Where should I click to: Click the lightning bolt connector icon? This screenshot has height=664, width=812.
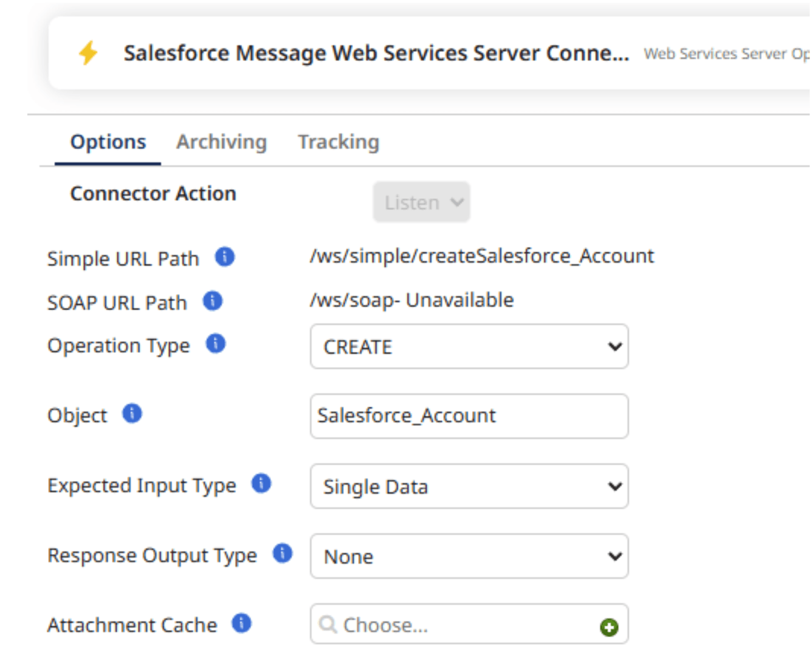click(x=88, y=53)
